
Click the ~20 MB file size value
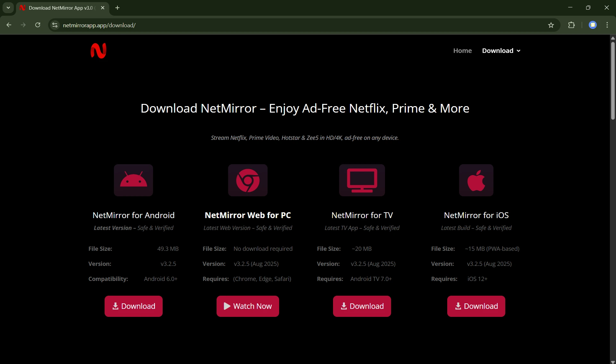362,249
